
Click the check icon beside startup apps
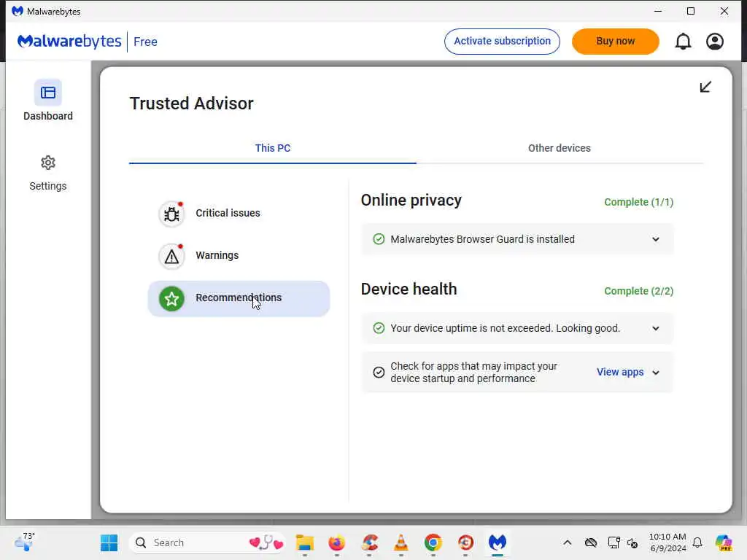pos(379,373)
